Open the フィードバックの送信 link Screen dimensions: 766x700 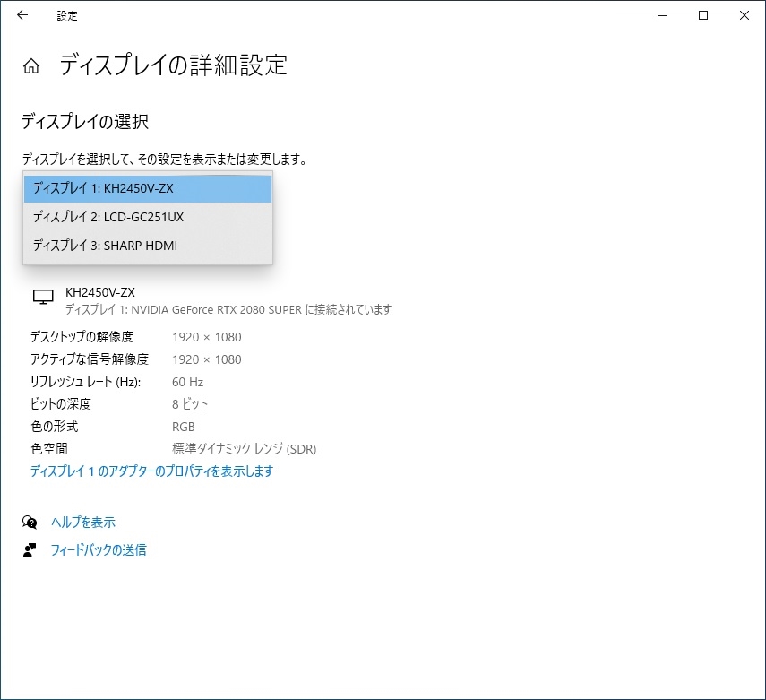pyautogui.click(x=99, y=550)
